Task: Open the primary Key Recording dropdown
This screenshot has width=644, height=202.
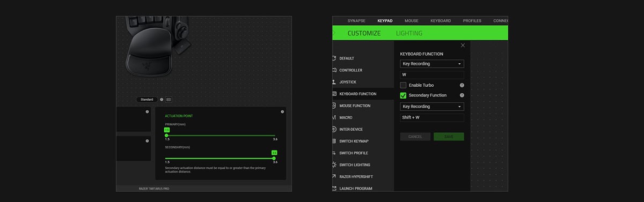Action: coord(432,64)
